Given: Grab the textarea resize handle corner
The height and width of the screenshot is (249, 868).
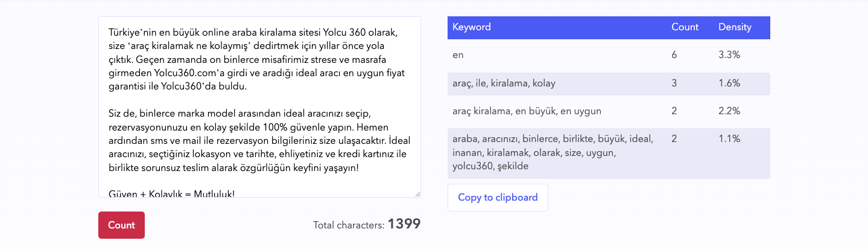Looking at the screenshot, I should point(417,194).
